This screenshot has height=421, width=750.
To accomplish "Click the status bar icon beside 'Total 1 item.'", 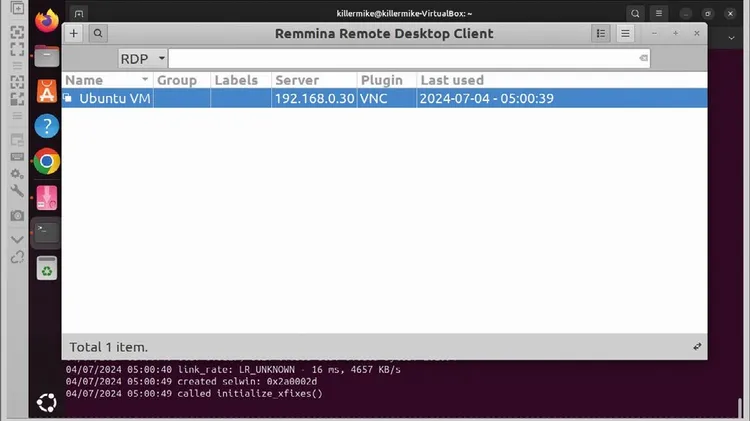I will [x=697, y=346].
